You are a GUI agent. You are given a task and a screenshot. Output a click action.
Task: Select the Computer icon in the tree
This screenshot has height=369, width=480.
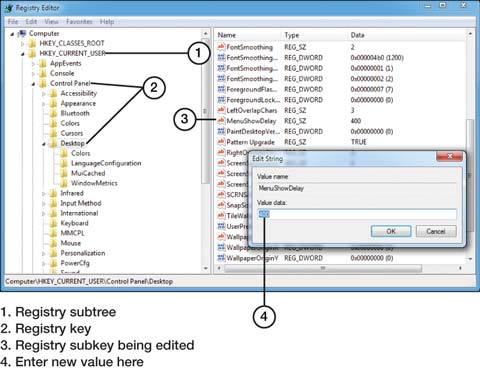pos(22,33)
